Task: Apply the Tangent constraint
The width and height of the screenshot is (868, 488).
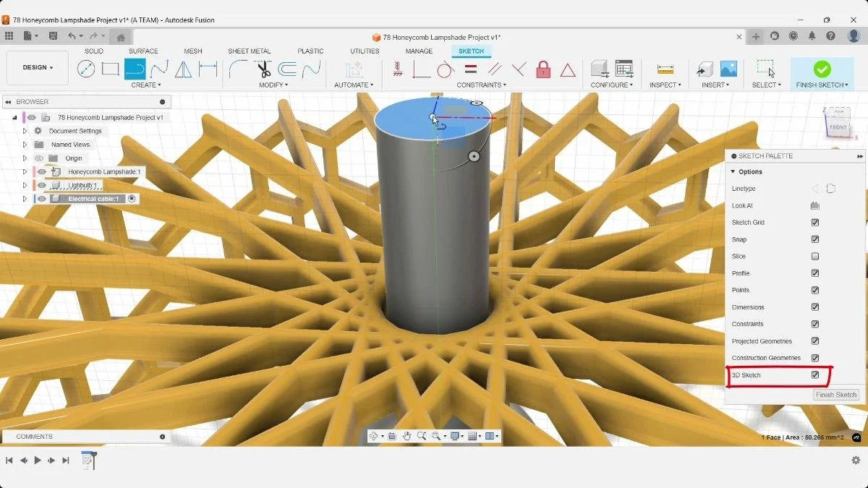Action: pyautogui.click(x=446, y=69)
